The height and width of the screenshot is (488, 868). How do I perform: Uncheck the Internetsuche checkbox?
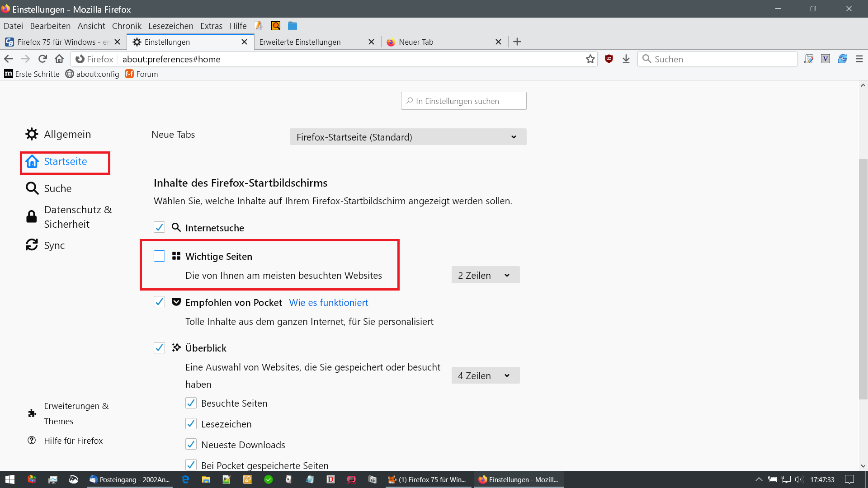159,227
